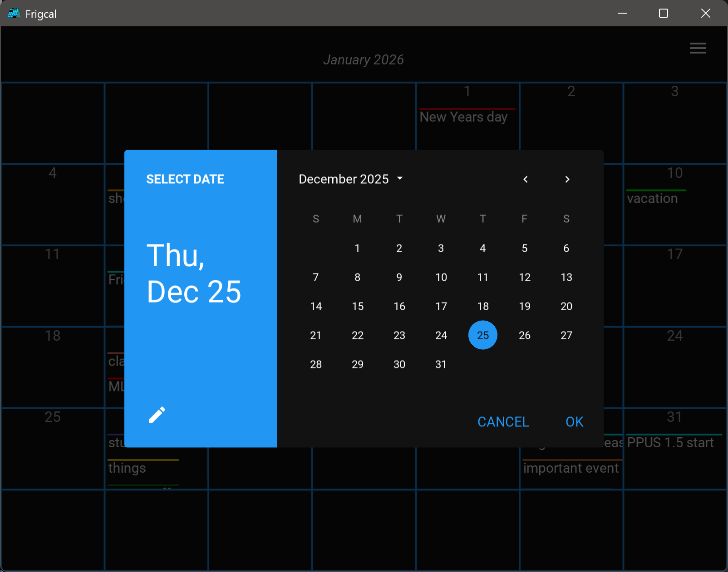Open the hamburger menu in top right
Viewport: 728px width, 572px height.
pyautogui.click(x=698, y=48)
